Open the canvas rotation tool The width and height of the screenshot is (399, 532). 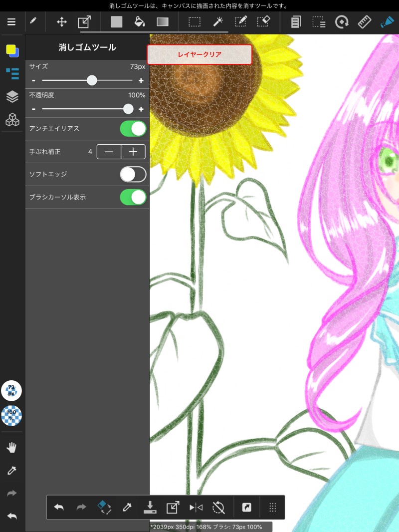342,22
